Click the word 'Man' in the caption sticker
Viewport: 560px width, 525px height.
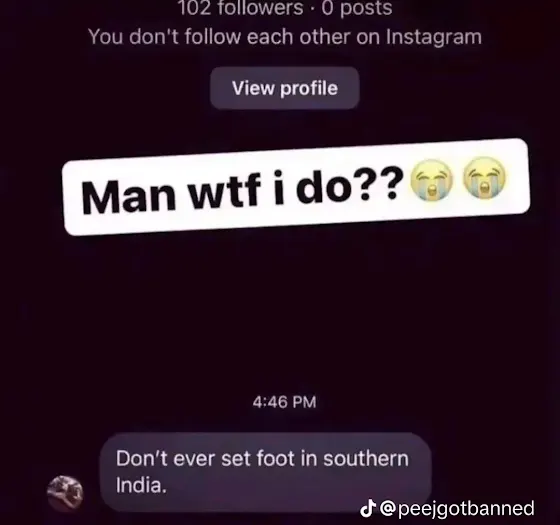129,196
